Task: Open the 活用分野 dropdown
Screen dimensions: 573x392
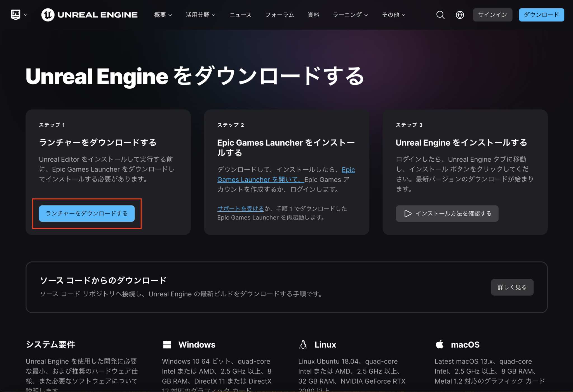Action: [x=200, y=15]
